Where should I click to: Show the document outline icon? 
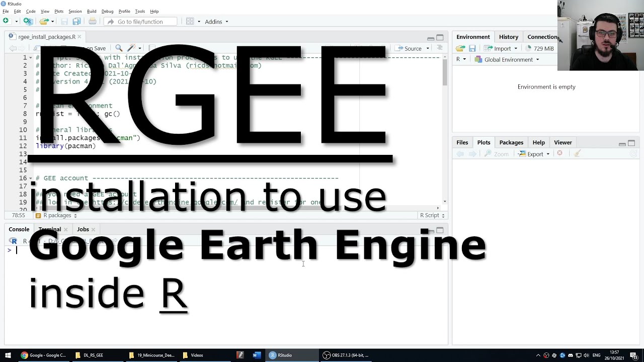[439, 48]
